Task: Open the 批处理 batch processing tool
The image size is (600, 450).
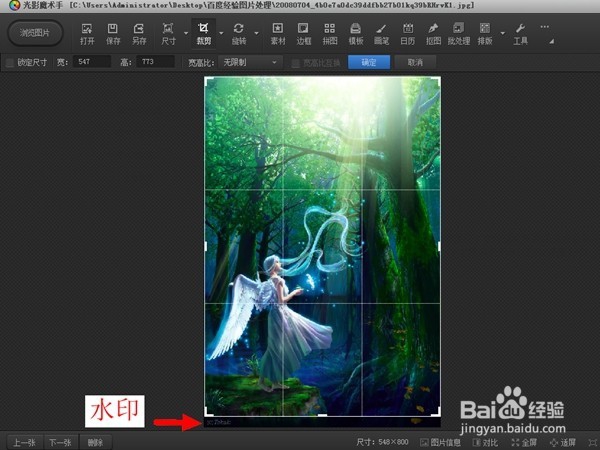Action: pos(459,34)
